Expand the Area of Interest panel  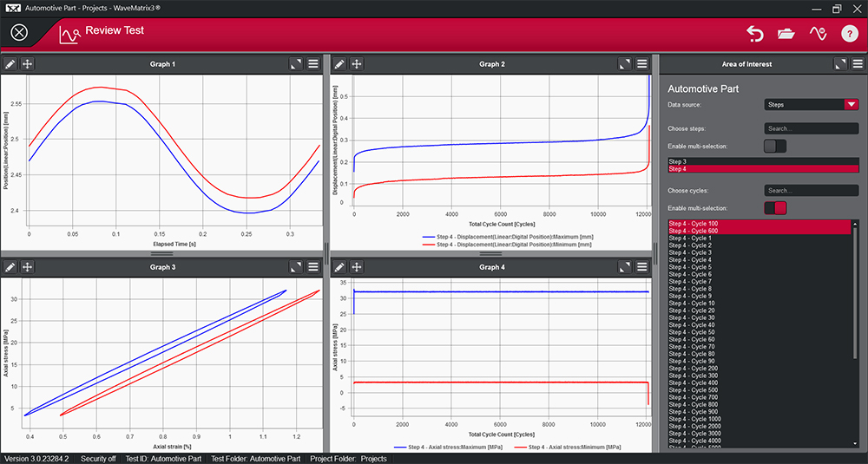(840, 64)
